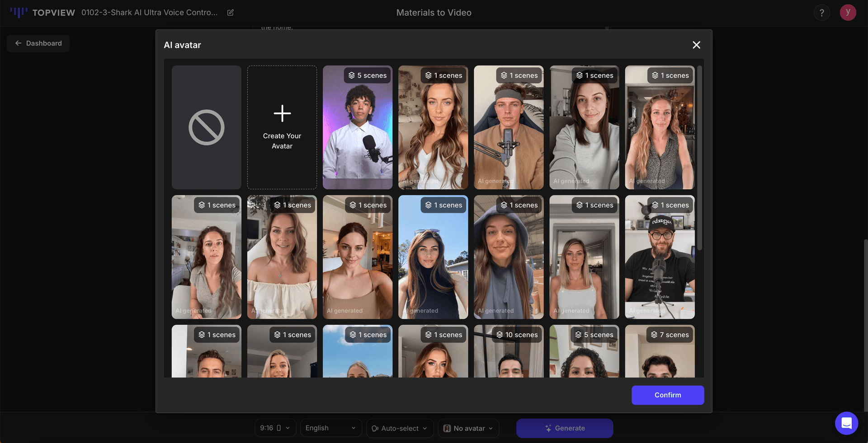Open the English language dropdown
Image resolution: width=868 pixels, height=443 pixels.
click(x=330, y=428)
